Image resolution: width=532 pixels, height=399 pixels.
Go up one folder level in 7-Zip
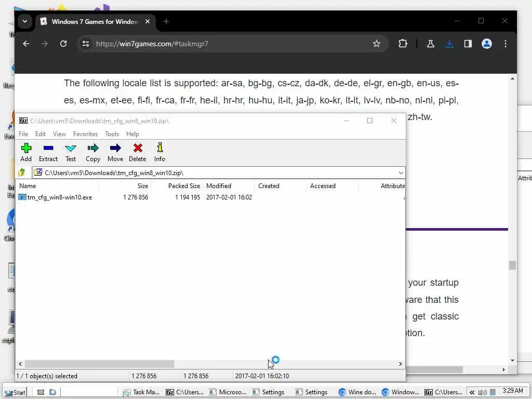pyautogui.click(x=22, y=172)
